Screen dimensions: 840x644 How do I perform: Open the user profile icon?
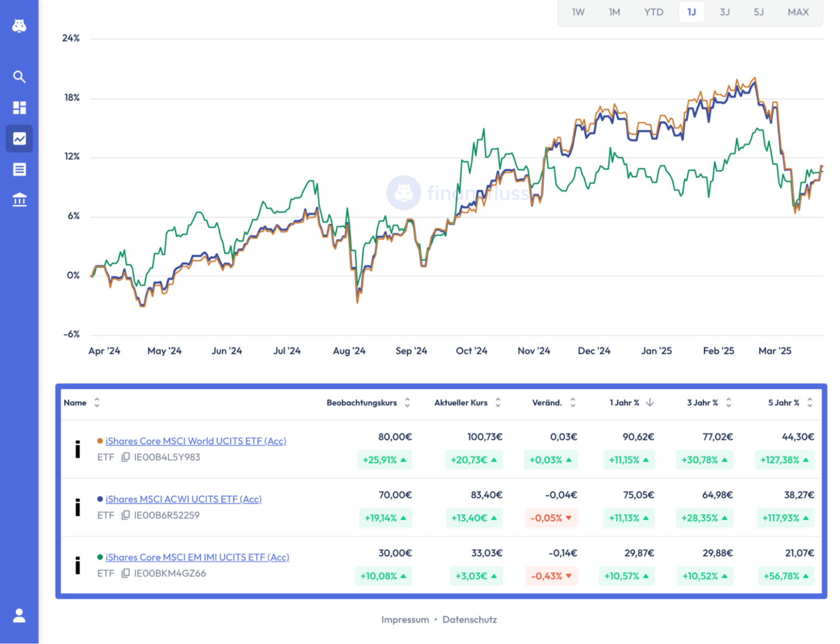pos(19,615)
